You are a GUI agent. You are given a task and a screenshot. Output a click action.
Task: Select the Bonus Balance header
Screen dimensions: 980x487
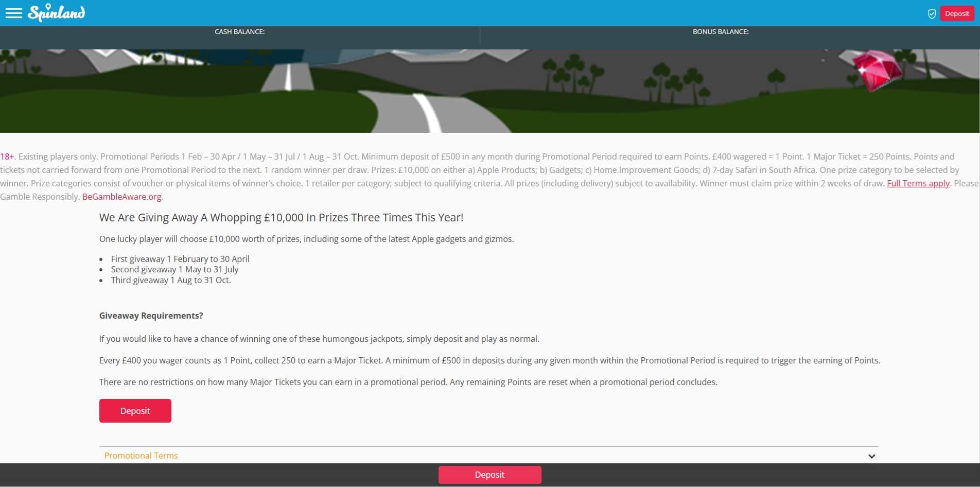click(720, 32)
